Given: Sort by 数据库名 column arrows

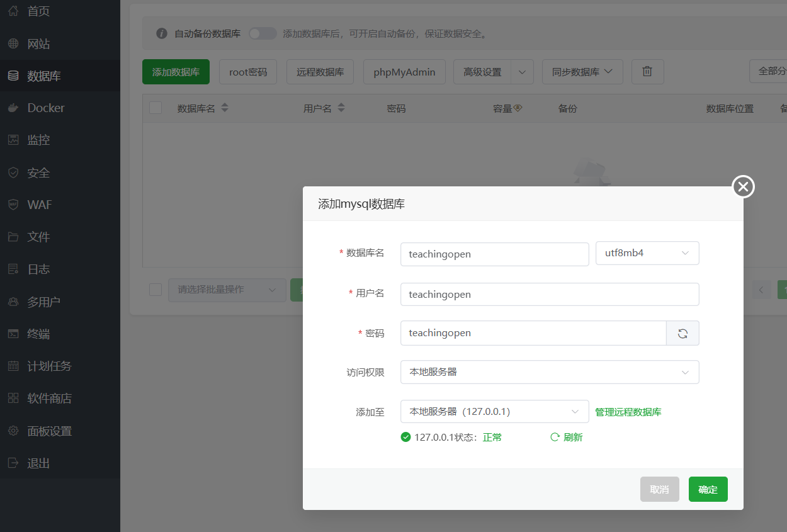Looking at the screenshot, I should click(225, 108).
